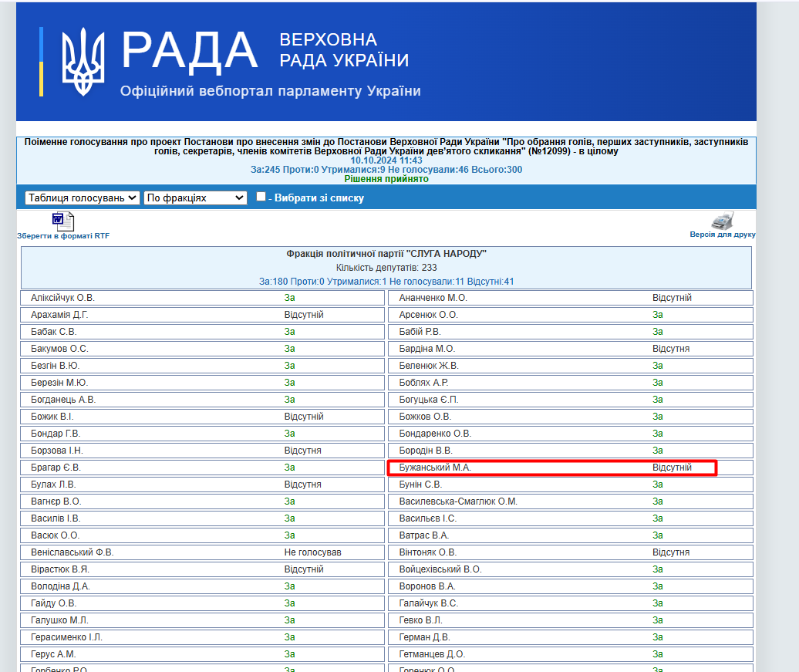
Task: Click 'Відсутній' status for Бужанський М.А.
Action: coord(672,467)
